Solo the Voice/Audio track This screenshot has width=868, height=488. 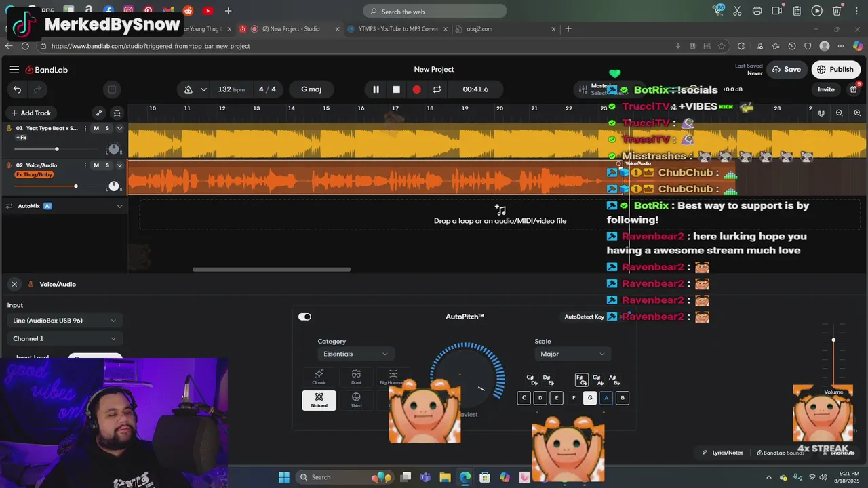[x=107, y=165]
